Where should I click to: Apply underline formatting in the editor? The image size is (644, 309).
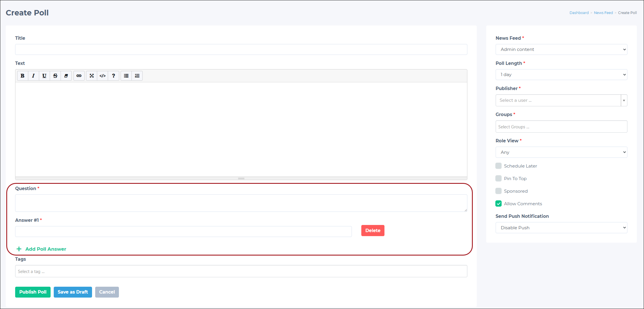pyautogui.click(x=44, y=76)
